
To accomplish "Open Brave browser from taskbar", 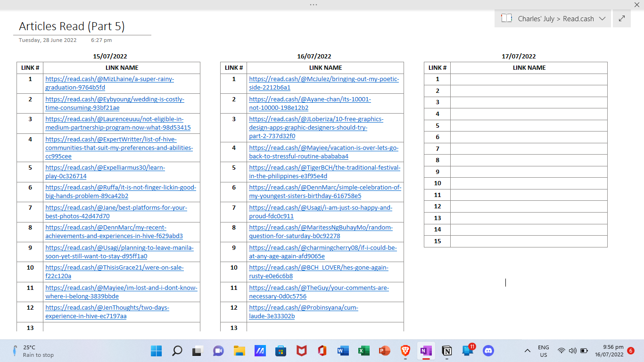I will pos(405,351).
